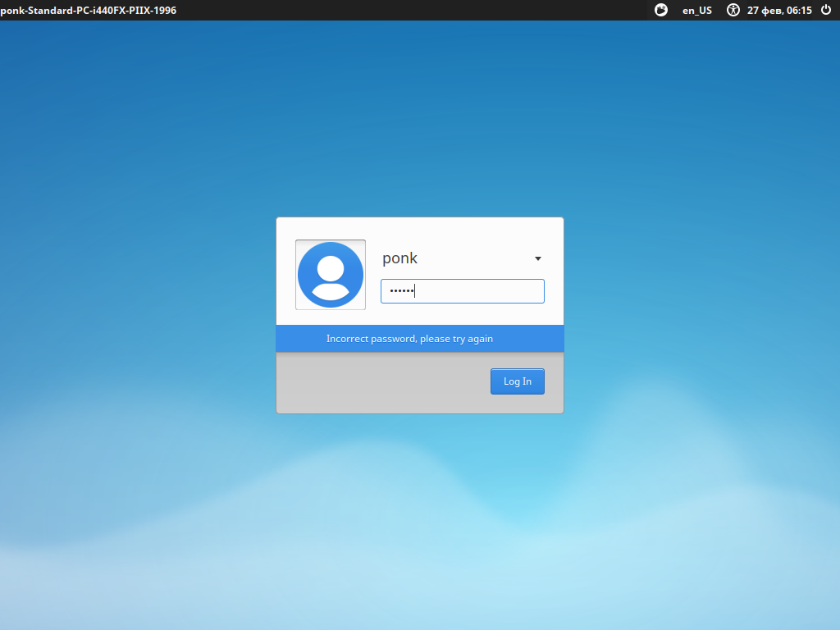Click the date and time indicator

pyautogui.click(x=779, y=11)
